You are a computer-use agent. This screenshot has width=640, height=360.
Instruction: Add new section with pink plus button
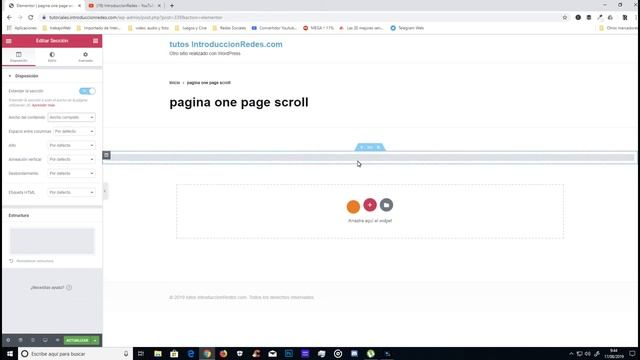370,205
